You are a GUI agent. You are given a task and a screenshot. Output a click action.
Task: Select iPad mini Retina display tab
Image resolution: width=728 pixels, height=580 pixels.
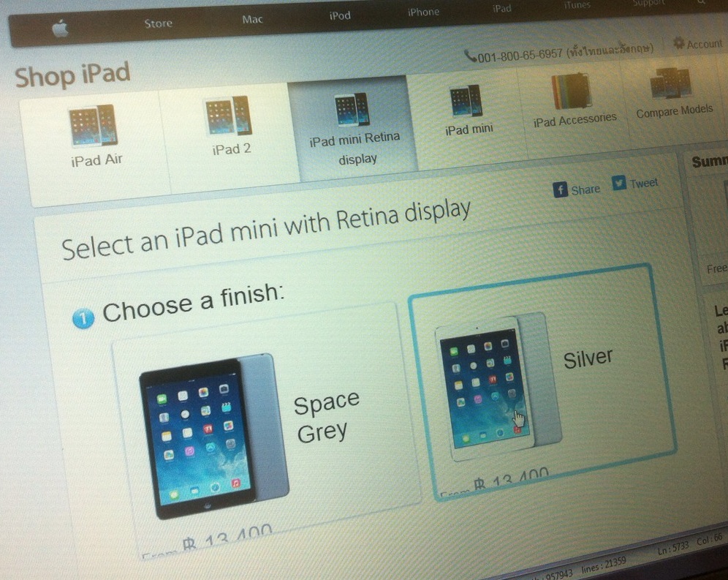coord(353,128)
